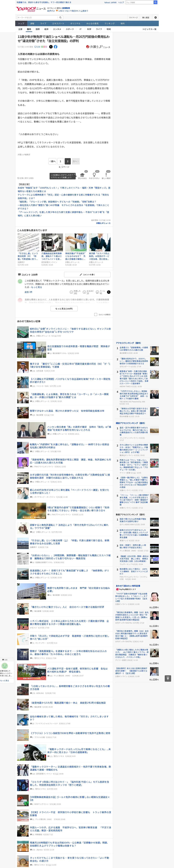Click the 弁護士JPニュース publisher logo

(x=98, y=47)
